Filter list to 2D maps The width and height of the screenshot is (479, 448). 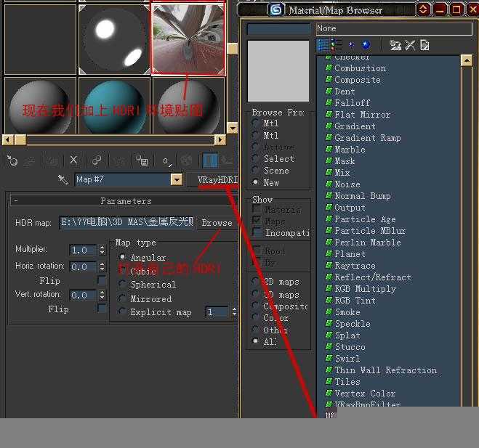pyautogui.click(x=255, y=282)
